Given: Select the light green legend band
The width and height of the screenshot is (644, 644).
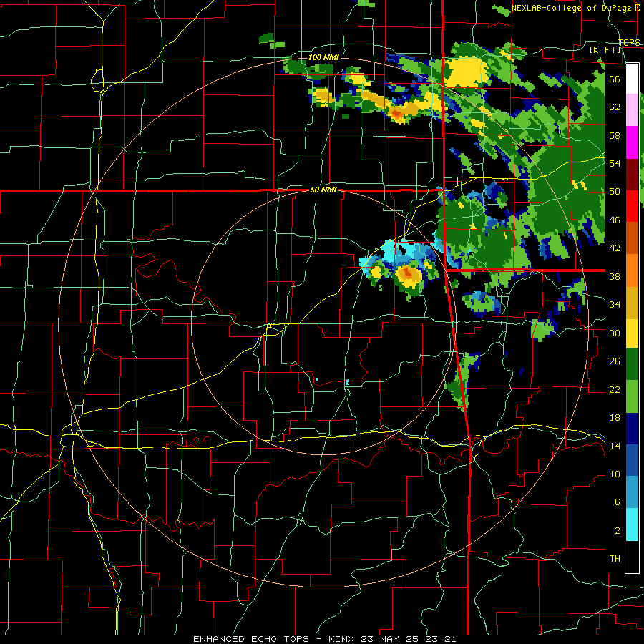Looking at the screenshot, I should [632, 396].
